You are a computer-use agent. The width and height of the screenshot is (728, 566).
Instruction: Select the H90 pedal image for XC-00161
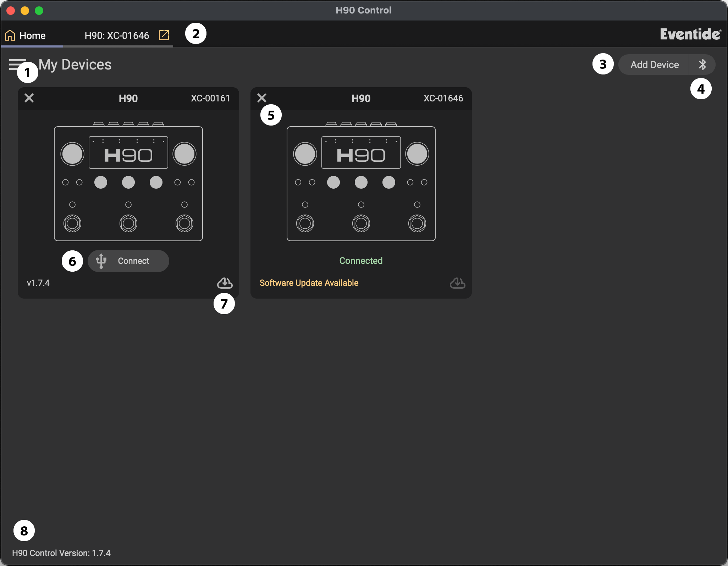128,182
